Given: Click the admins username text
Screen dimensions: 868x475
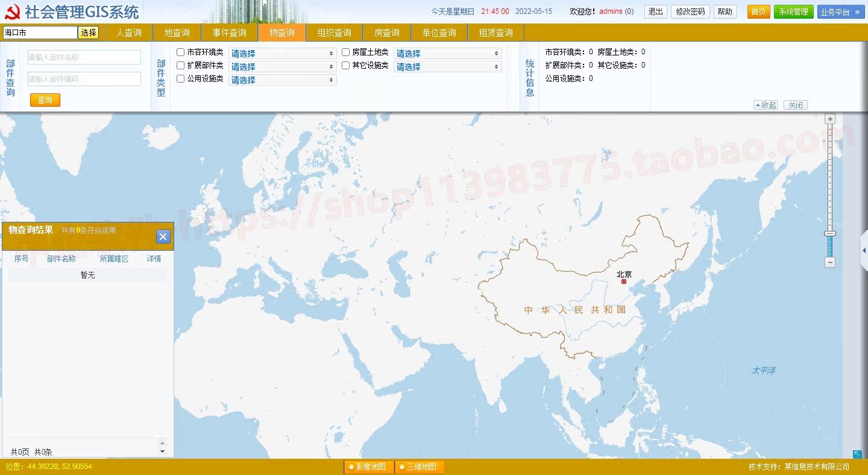Looking at the screenshot, I should [x=611, y=11].
